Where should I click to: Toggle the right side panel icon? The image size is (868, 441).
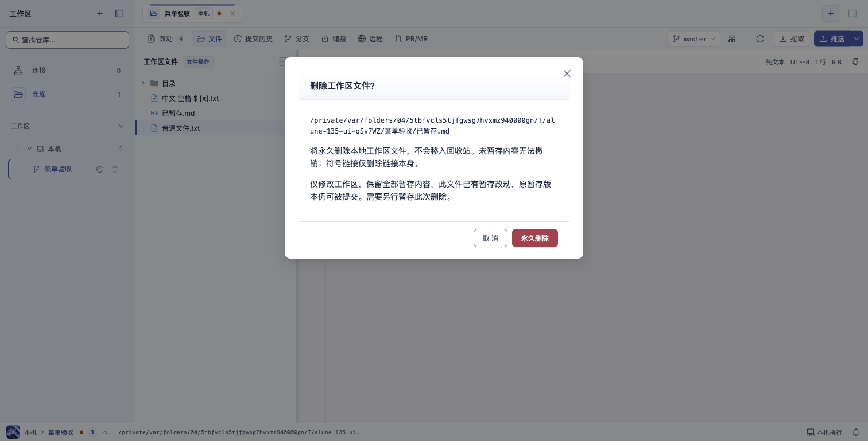(852, 14)
